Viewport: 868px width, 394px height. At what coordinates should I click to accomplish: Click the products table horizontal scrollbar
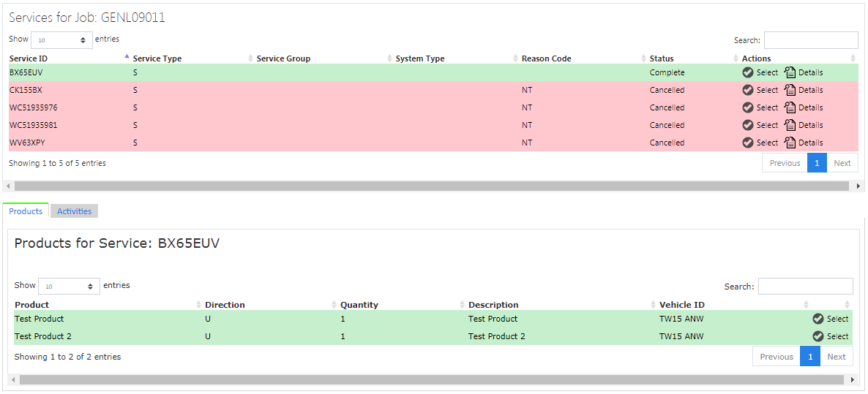pyautogui.click(x=430, y=379)
